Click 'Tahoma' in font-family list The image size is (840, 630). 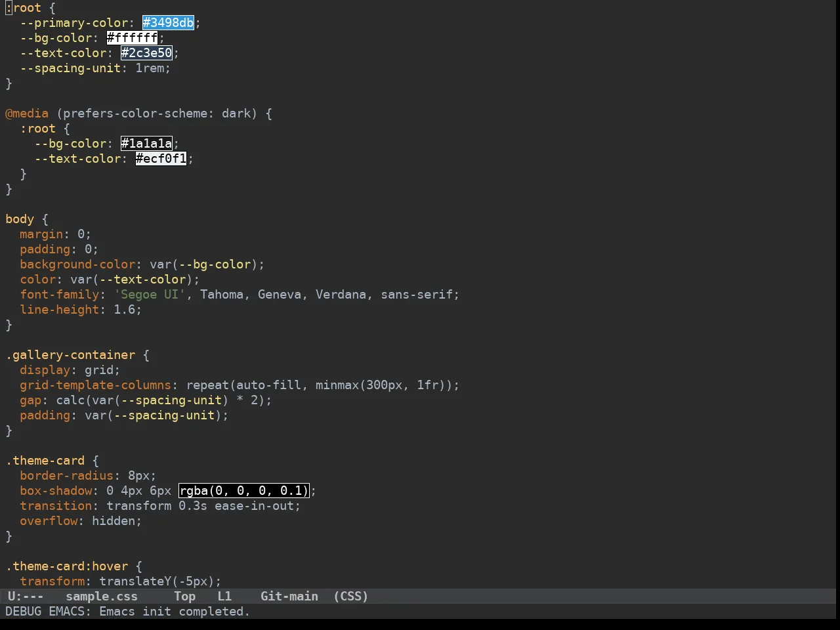pyautogui.click(x=222, y=295)
